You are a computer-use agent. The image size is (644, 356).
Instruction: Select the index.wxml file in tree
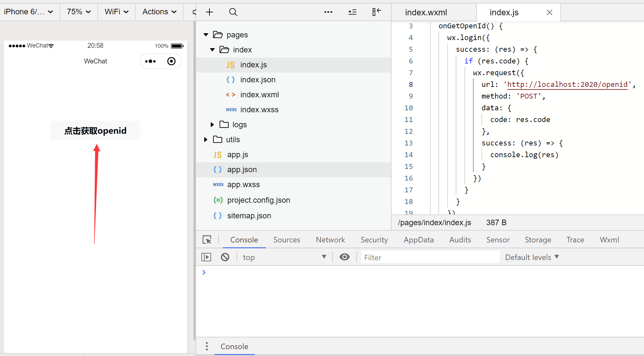(x=293, y=95)
